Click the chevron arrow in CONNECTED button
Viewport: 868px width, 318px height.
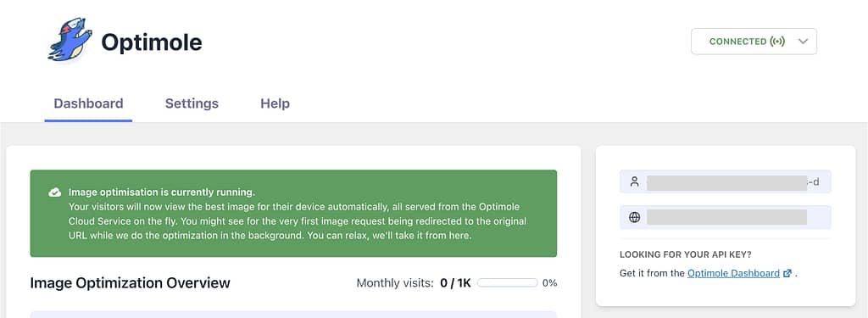804,42
